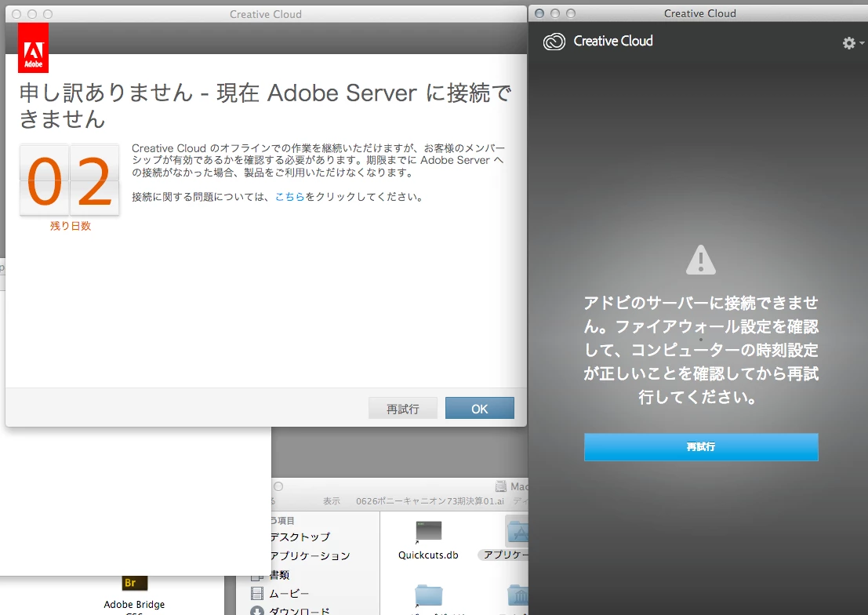
Task: Select 書類 in the Finder sidebar
Action: (280, 575)
